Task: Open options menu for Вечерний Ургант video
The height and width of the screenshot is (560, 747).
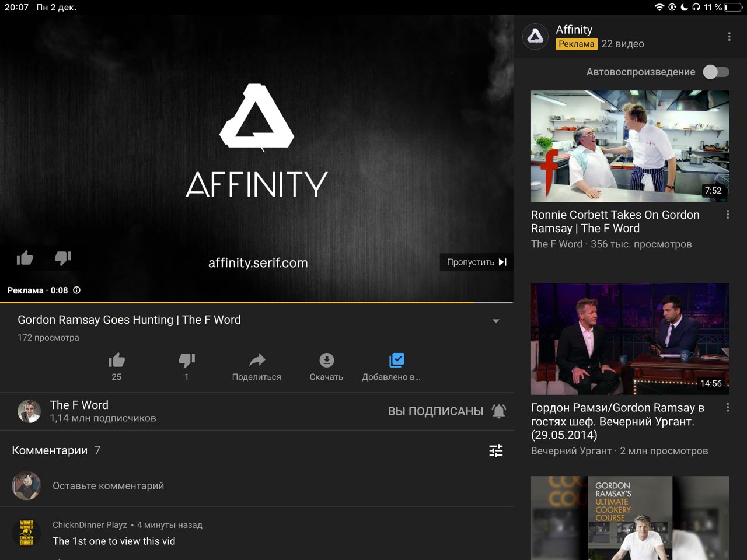Action: (x=728, y=407)
